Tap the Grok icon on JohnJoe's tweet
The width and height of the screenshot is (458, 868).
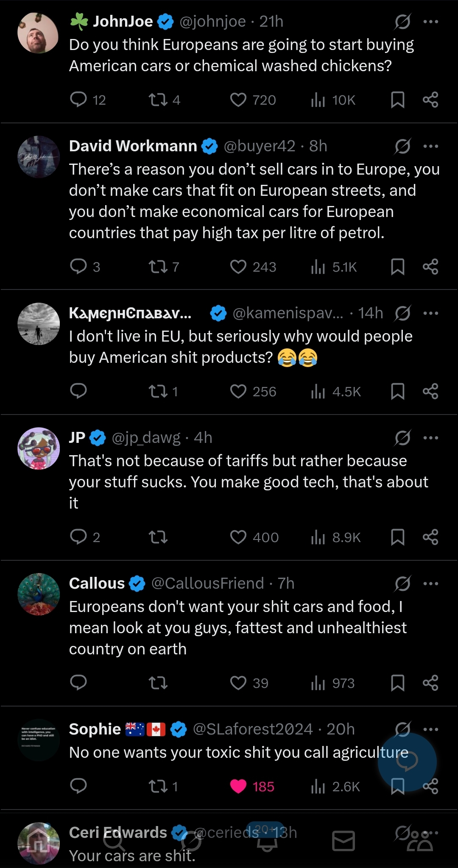tap(402, 22)
